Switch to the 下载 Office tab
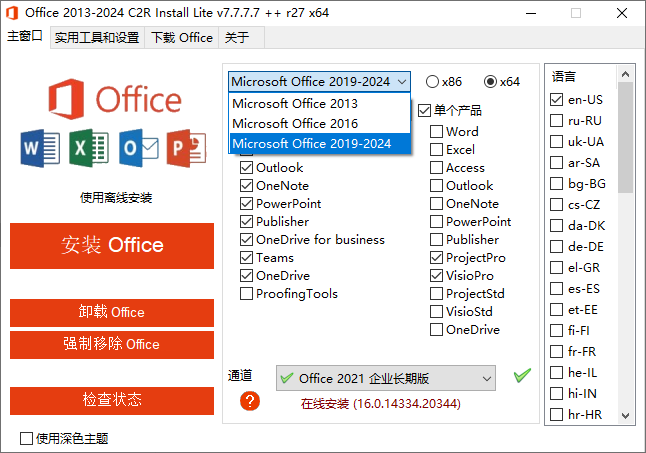646x453 pixels. coord(181,37)
